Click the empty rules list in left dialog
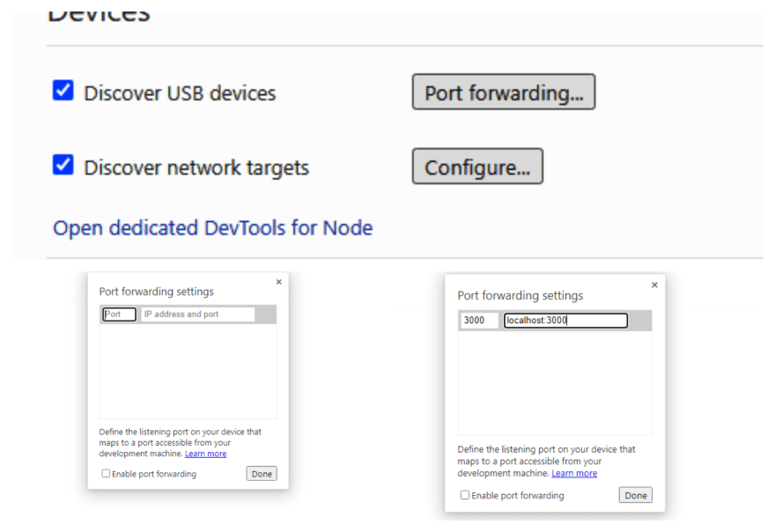 click(x=188, y=371)
